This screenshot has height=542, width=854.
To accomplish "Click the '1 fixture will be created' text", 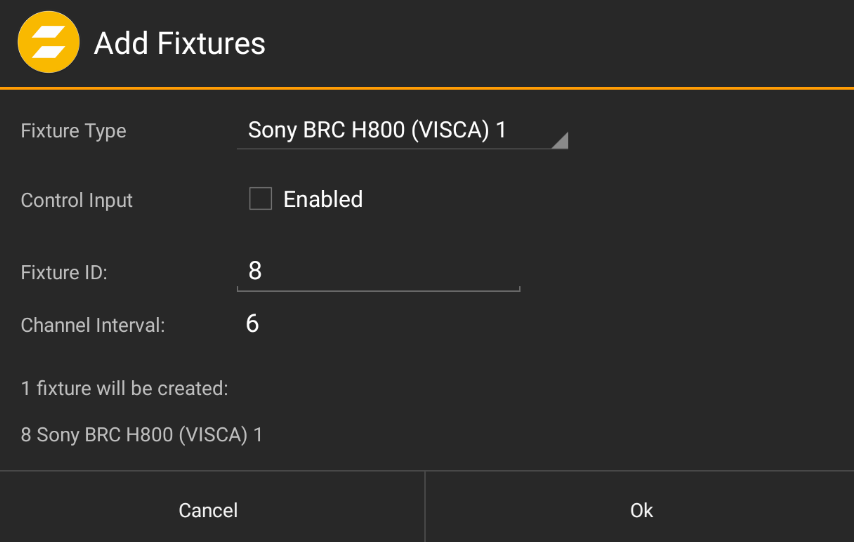I will coord(125,388).
